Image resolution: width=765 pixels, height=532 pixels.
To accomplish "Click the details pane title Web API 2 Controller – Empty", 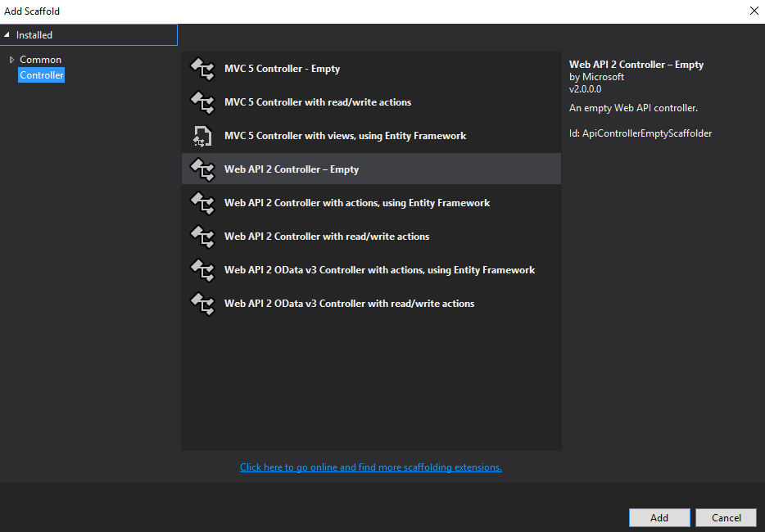I will pyautogui.click(x=636, y=65).
